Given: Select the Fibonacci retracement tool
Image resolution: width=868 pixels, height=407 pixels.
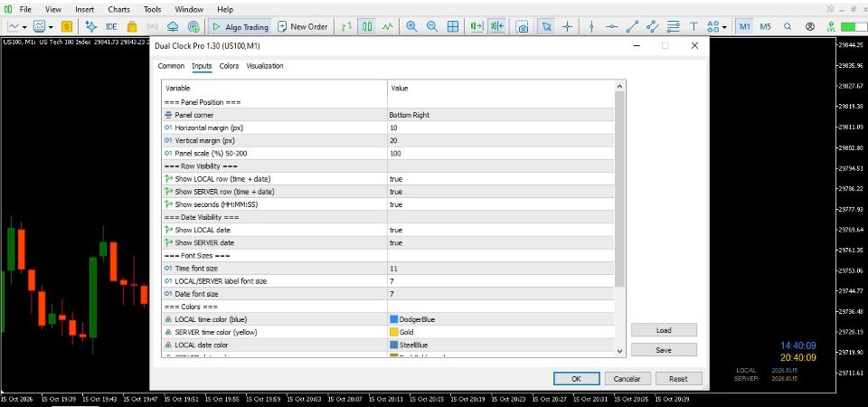Looking at the screenshot, I should click(x=673, y=26).
